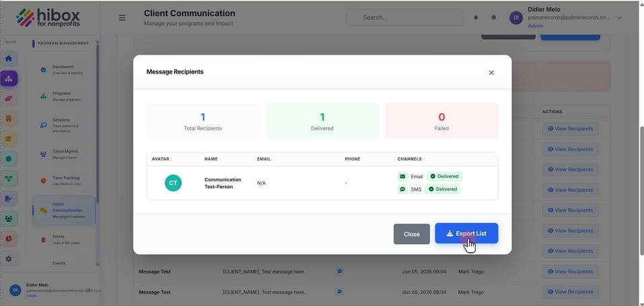The width and height of the screenshot is (644, 306).
Task: Click the DI avatar at sidebar bottom
Action: (15, 290)
